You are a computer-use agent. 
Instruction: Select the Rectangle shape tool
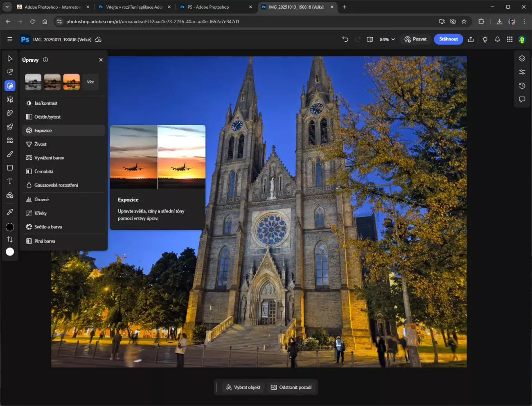pyautogui.click(x=10, y=168)
